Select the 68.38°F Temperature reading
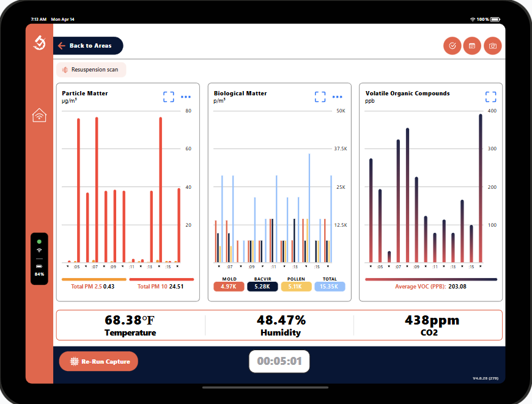Screen dimensions: 532x404 [x=130, y=325]
